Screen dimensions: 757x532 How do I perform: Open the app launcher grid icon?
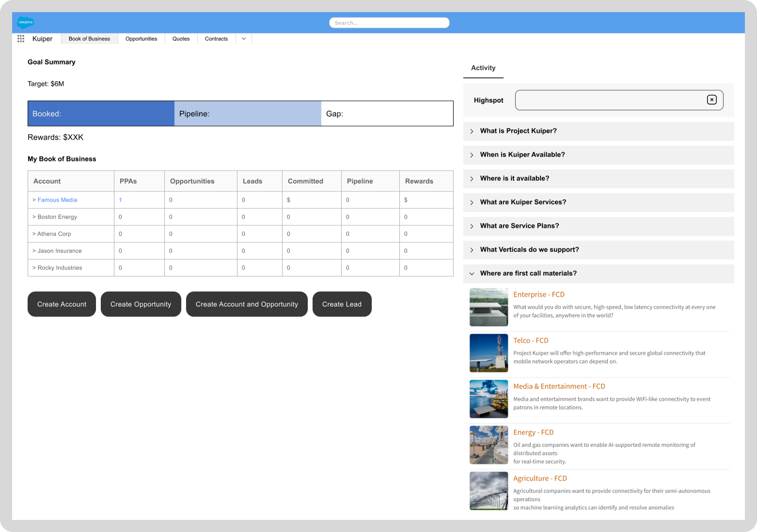(21, 39)
